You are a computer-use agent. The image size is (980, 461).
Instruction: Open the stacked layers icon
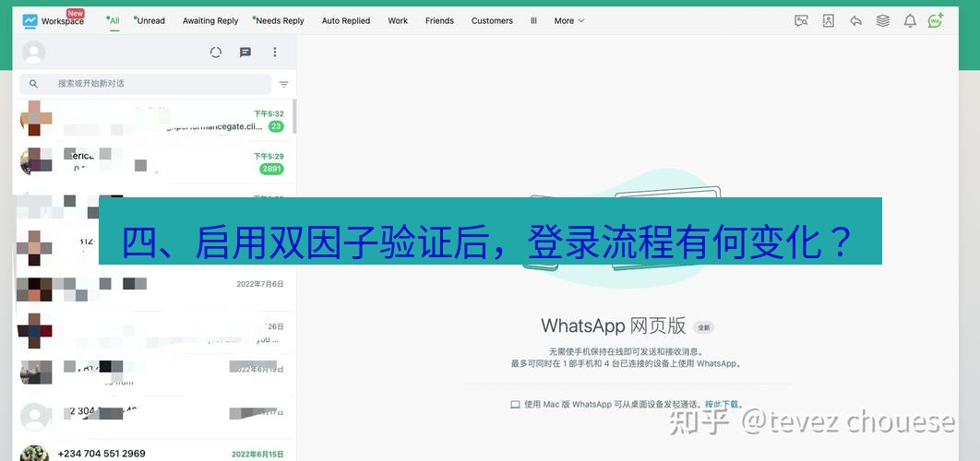(882, 20)
